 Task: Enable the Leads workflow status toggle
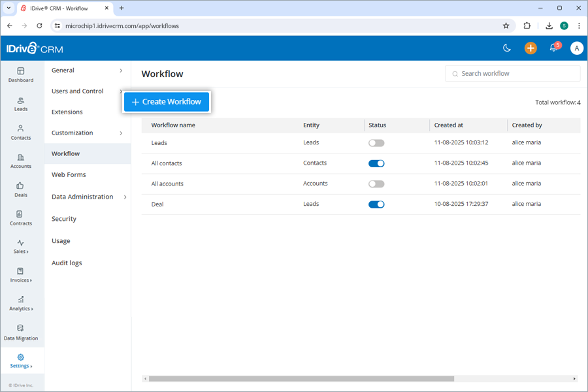pyautogui.click(x=376, y=142)
